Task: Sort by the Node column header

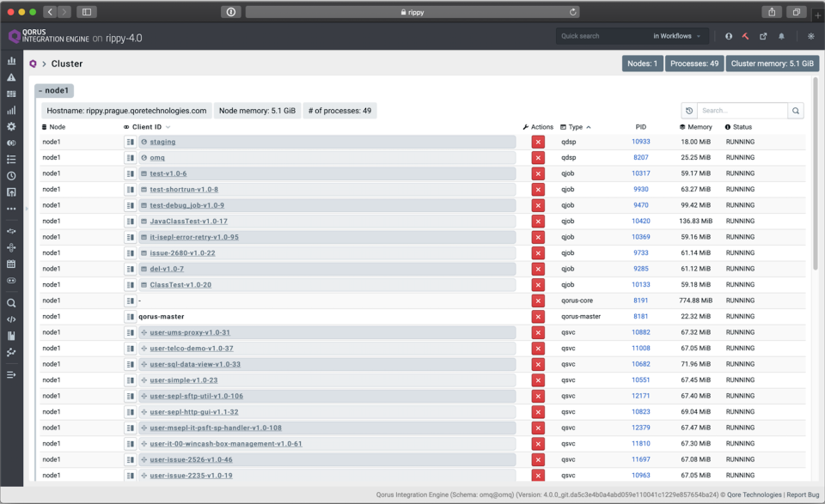Action: pyautogui.click(x=53, y=127)
